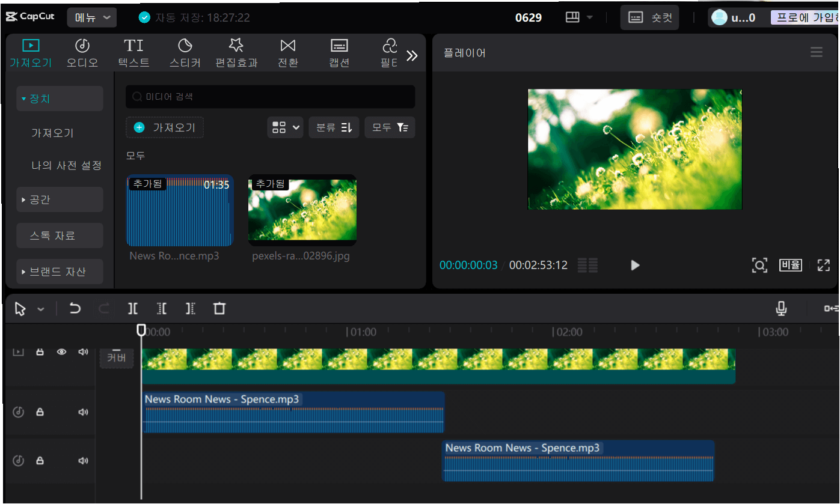Image resolution: width=840 pixels, height=504 pixels.
Task: Split the clip at the playhead
Action: pyautogui.click(x=133, y=309)
